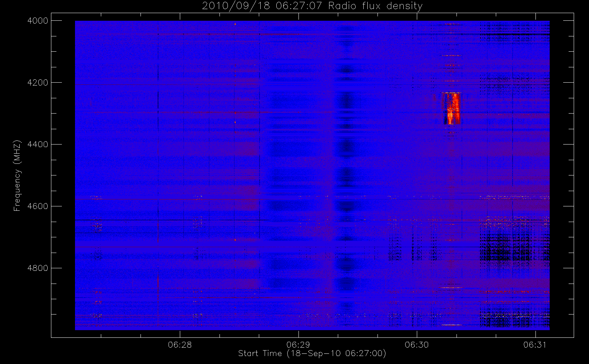The height and width of the screenshot is (364, 589).
Task: Click the 4600 frequency tick label
Action: pos(38,206)
